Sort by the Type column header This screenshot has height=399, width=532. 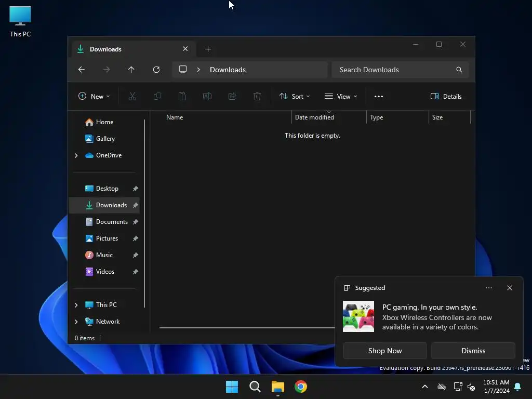(397, 117)
